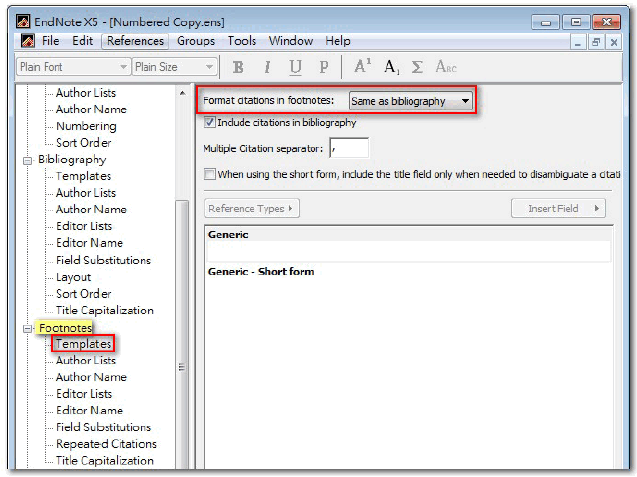Screen dimensions: 637x477
Task: Select Title Capitalization under Footnotes
Action: coord(105,461)
